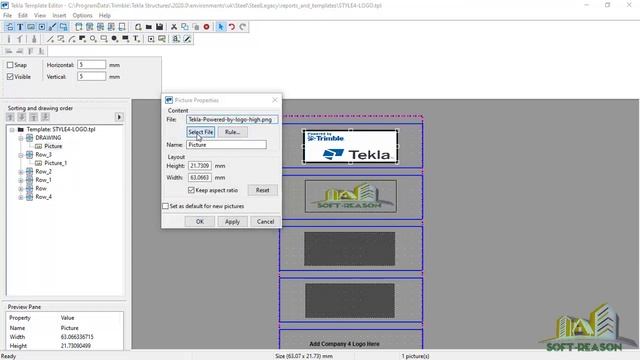The width and height of the screenshot is (640, 360).
Task: Cut selection using the scissors icon
Action: (174, 27)
